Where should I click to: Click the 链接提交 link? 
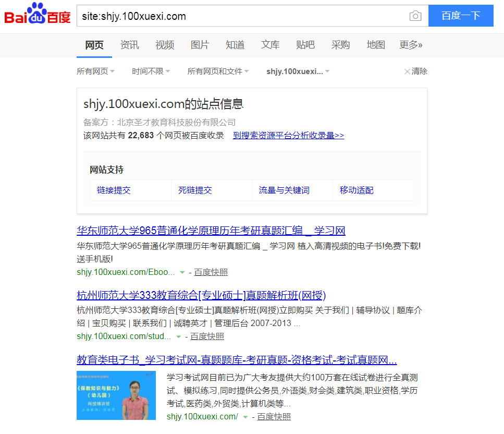(114, 190)
